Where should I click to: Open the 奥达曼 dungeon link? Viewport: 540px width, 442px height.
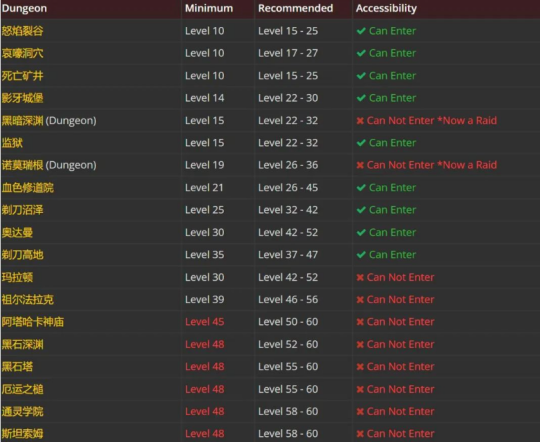17,233
